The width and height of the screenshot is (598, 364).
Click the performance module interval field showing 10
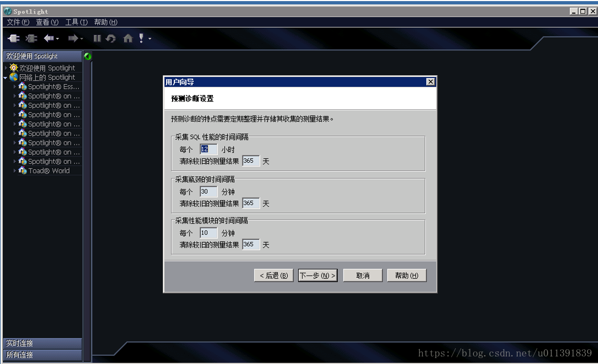[x=209, y=233]
